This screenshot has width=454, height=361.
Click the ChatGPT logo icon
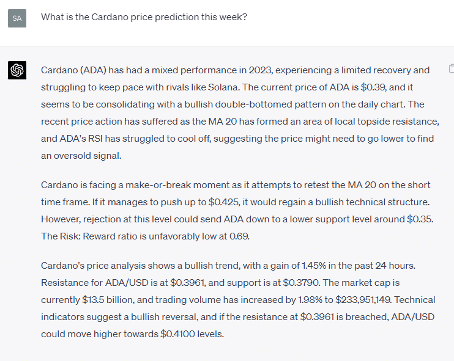[x=17, y=70]
